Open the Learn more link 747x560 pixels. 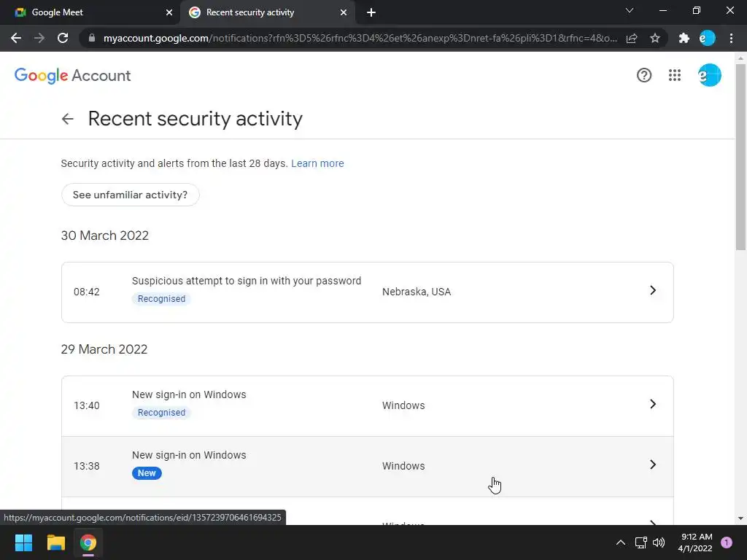(x=317, y=163)
